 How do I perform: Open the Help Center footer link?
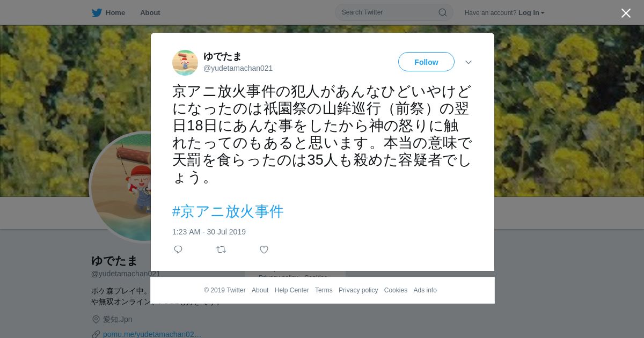[291, 290]
